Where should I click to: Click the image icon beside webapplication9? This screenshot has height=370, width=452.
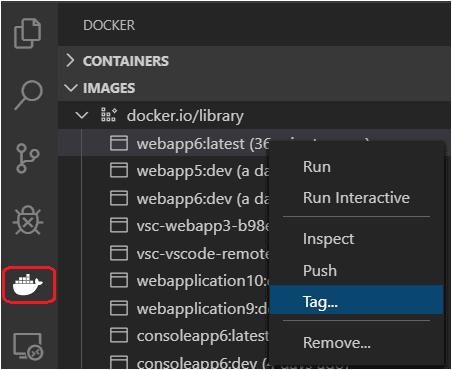[119, 308]
